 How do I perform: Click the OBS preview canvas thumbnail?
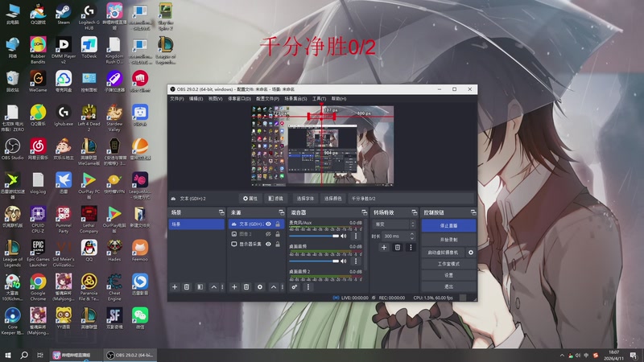tap(323, 146)
